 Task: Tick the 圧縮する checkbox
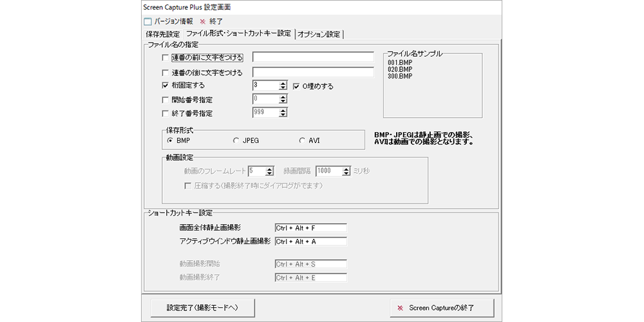pyautogui.click(x=187, y=186)
